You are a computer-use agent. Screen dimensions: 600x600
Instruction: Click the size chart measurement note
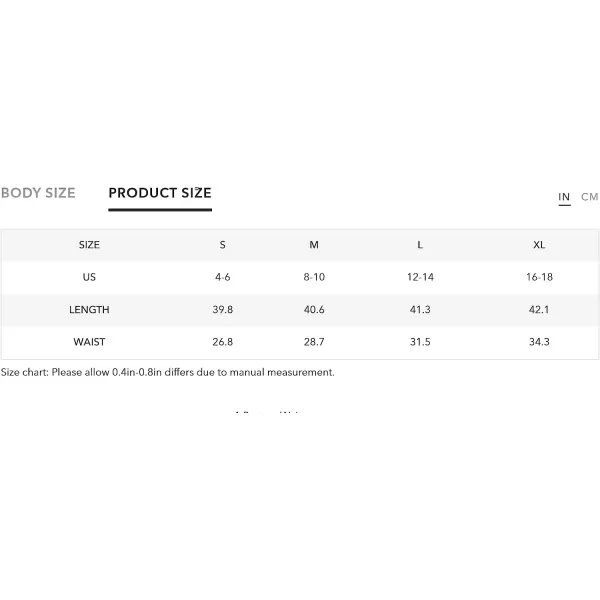tap(168, 372)
